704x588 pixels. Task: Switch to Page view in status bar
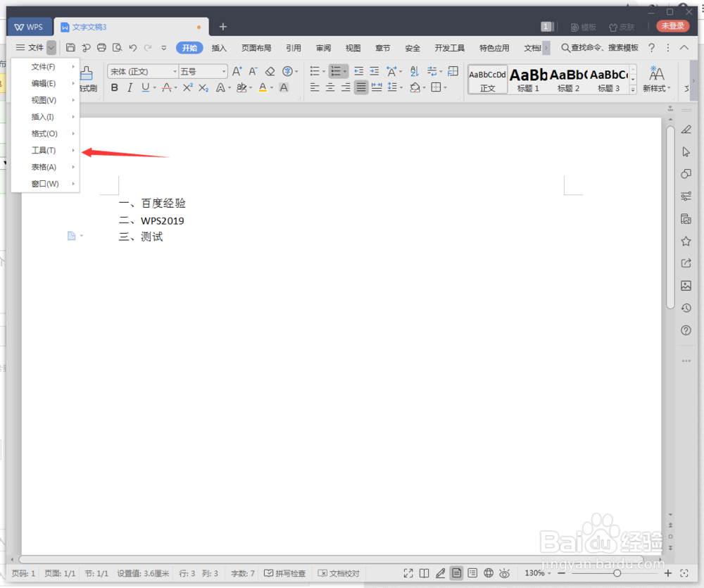tap(457, 573)
